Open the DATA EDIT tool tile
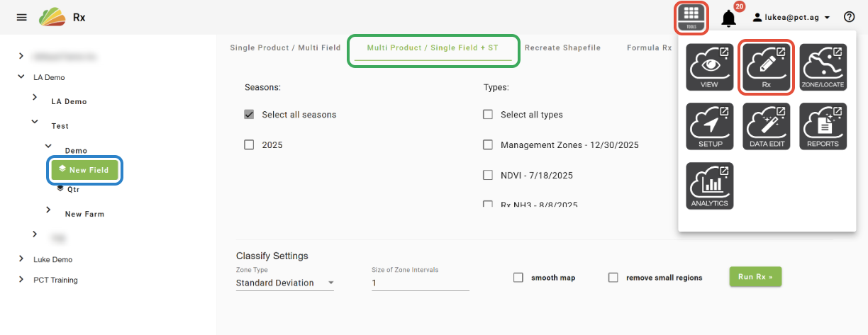 (766, 127)
